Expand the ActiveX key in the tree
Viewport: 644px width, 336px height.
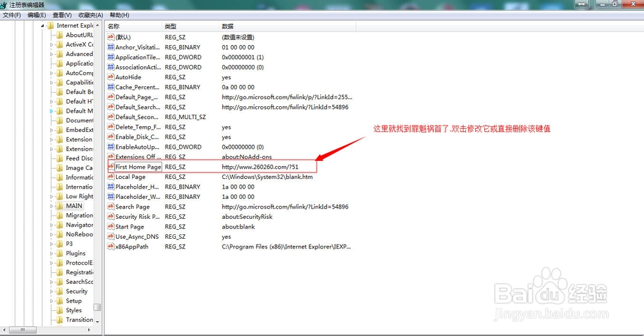52,44
